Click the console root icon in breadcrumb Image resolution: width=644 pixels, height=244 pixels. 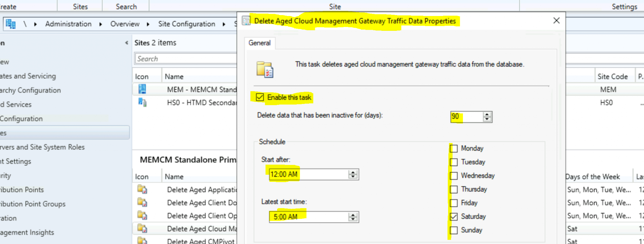point(11,24)
